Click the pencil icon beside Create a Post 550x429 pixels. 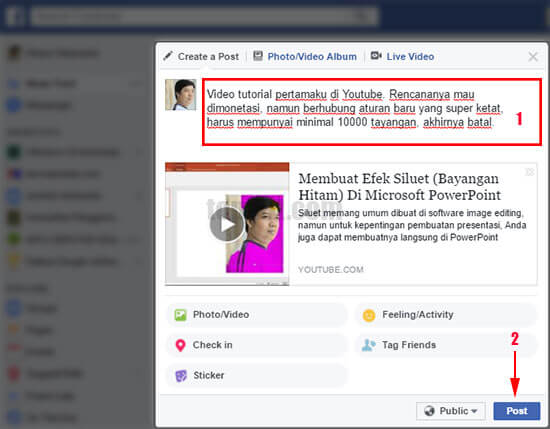click(168, 56)
